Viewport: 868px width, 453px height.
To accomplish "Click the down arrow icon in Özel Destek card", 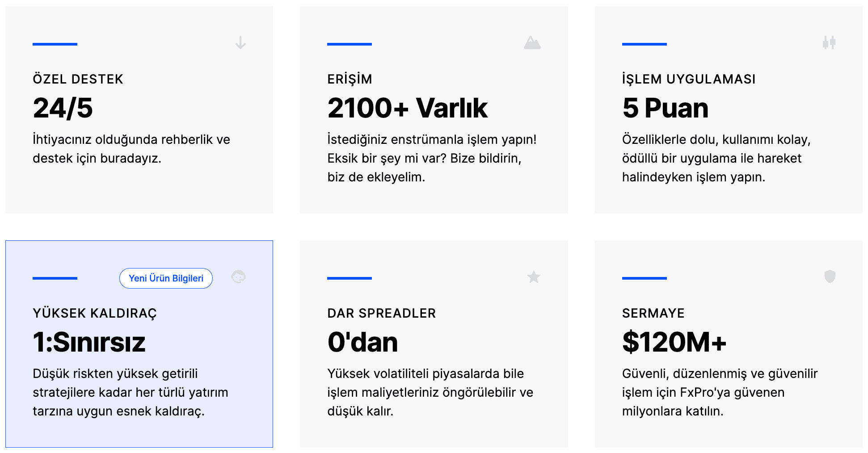I will tap(240, 42).
